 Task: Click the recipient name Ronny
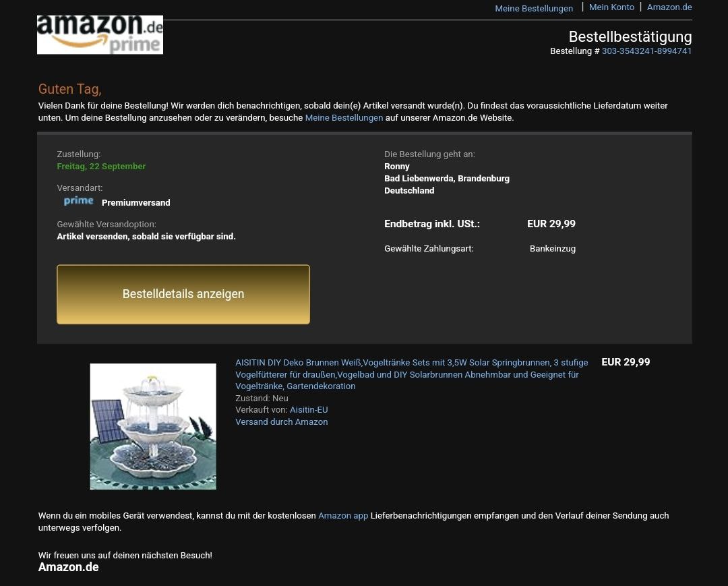tap(397, 167)
